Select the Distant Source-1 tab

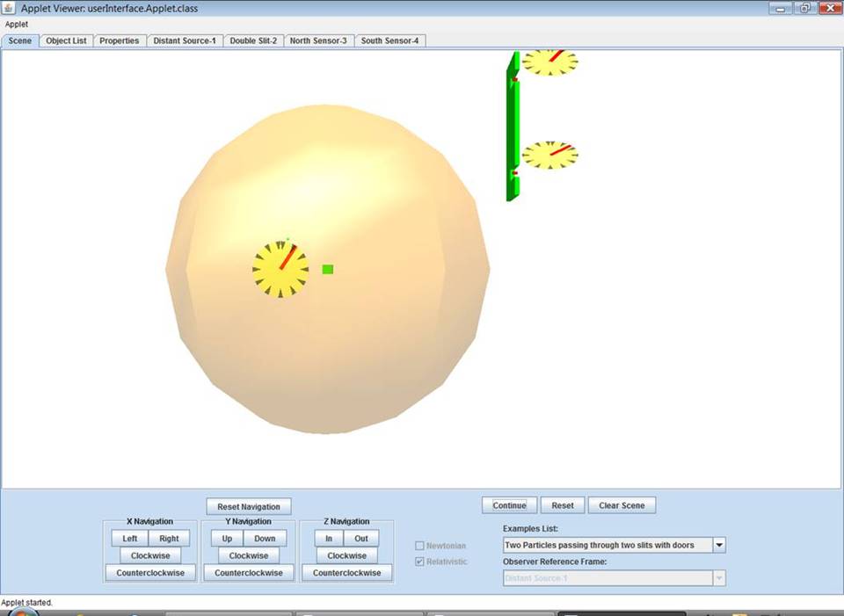click(x=185, y=40)
